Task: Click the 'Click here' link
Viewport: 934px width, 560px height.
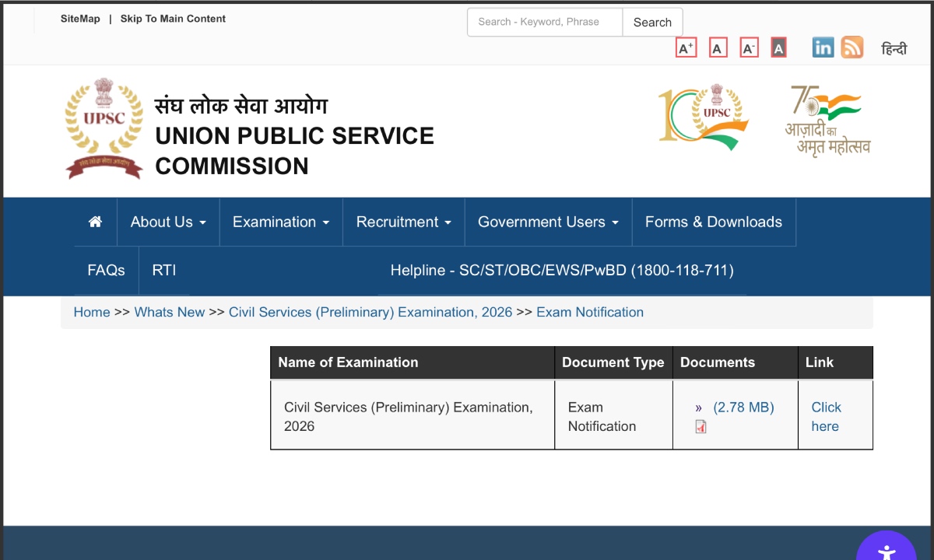Action: (826, 416)
